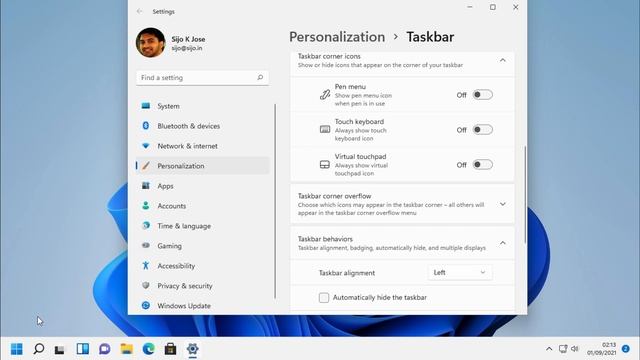The image size is (640, 360).
Task: Click the Gaming controller icon
Action: [146, 245]
